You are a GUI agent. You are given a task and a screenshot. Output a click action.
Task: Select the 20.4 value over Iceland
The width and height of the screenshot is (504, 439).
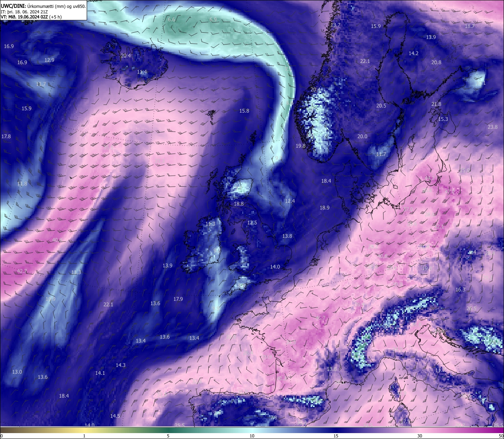[126, 56]
